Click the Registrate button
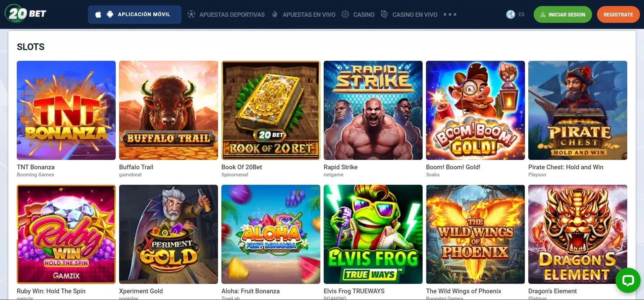This screenshot has height=300, width=644. [x=618, y=14]
